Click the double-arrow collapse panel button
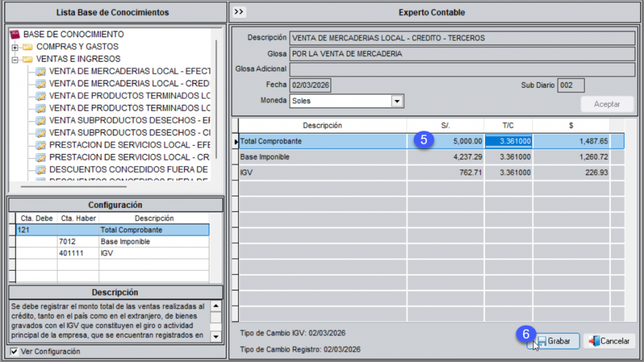 click(x=238, y=12)
